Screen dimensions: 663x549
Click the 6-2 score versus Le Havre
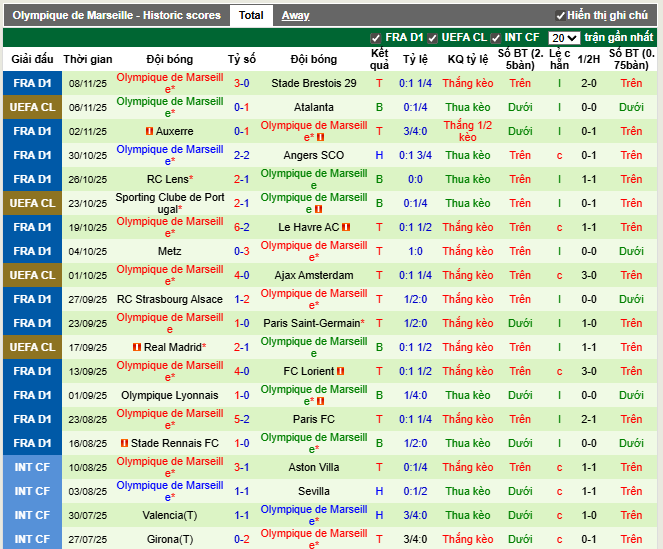241,228
